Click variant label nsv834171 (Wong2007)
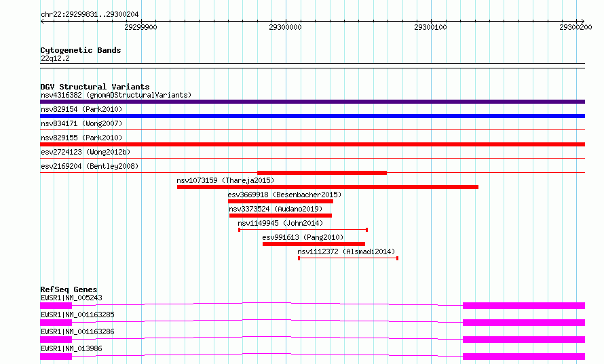The height and width of the screenshot is (364, 604). point(81,123)
